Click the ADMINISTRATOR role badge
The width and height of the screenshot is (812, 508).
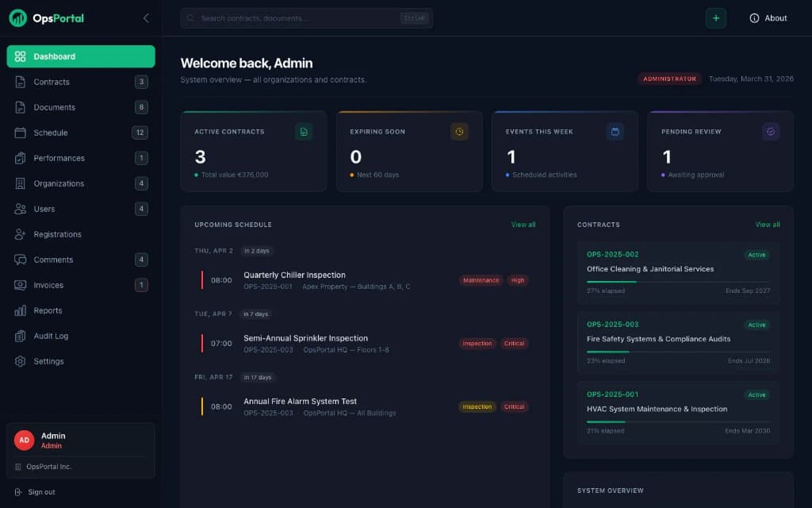669,79
